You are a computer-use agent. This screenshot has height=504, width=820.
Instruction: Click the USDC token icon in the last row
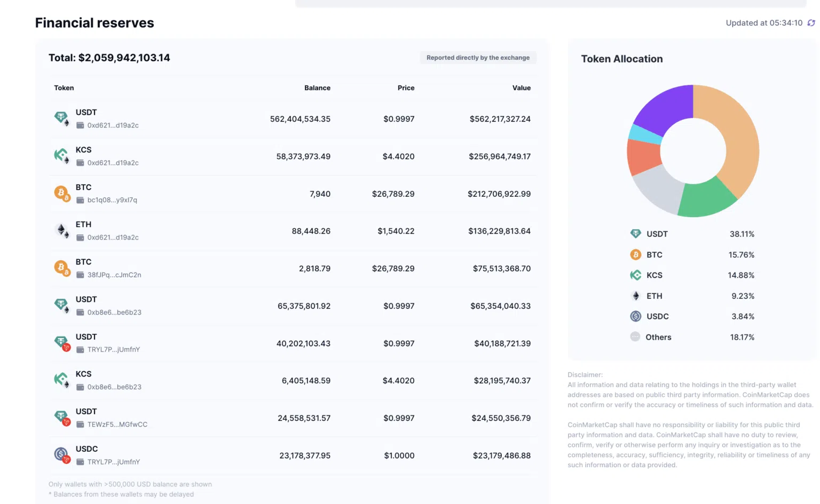(61, 454)
